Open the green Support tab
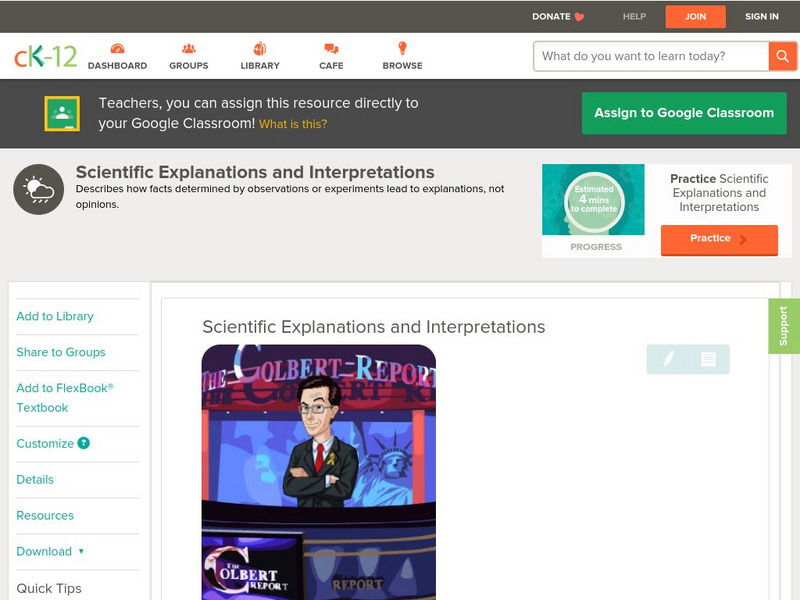 (x=784, y=326)
